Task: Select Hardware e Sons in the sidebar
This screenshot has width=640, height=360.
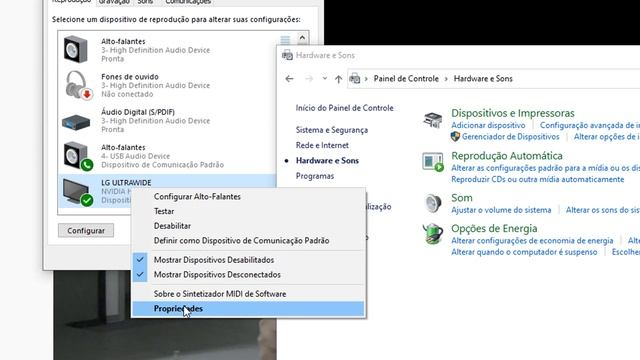Action: (x=327, y=160)
